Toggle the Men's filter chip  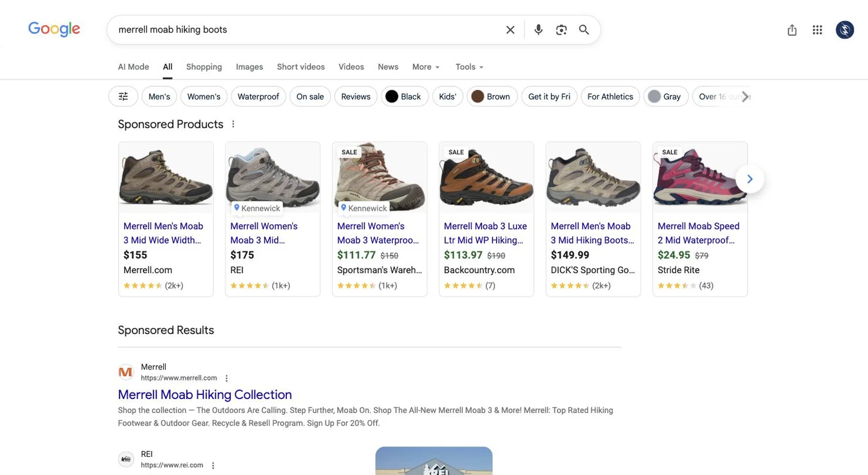pyautogui.click(x=159, y=96)
